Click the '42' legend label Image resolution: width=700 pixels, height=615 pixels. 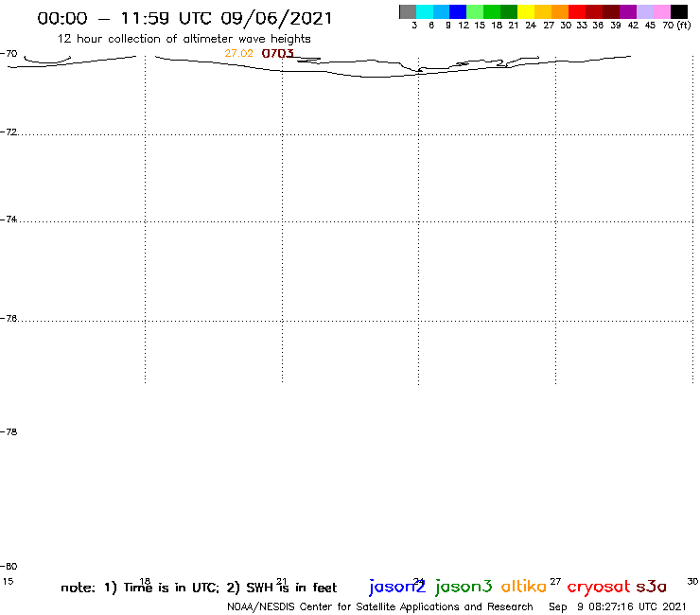633,26
